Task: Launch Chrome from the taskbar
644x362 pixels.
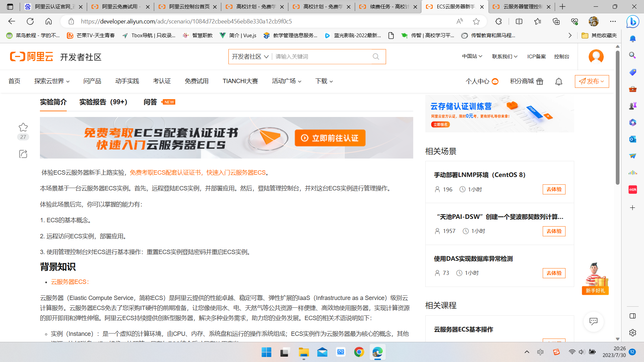Action: pyautogui.click(x=359, y=352)
